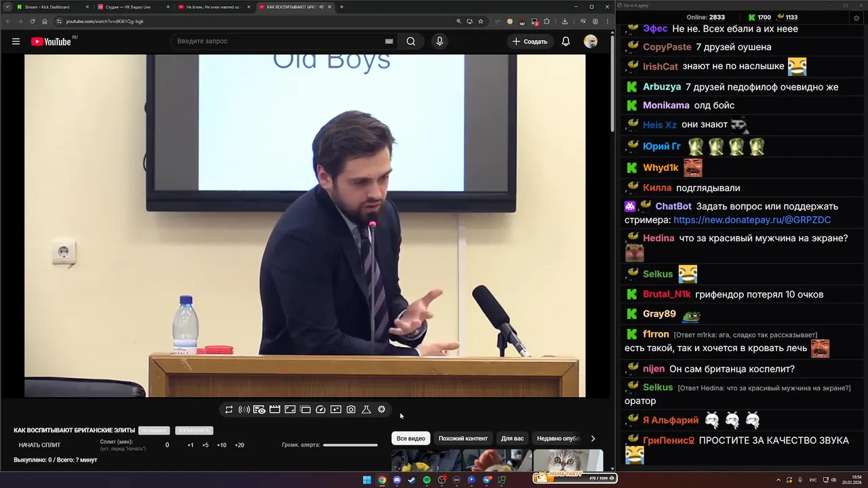868x488 pixels.
Task: Click the browser back arrow
Action: [x=8, y=21]
